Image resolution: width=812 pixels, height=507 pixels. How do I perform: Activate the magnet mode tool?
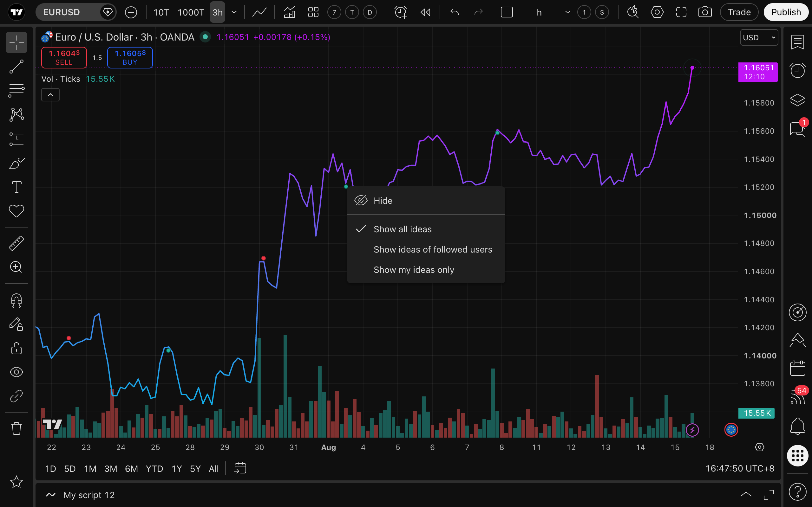point(16,300)
